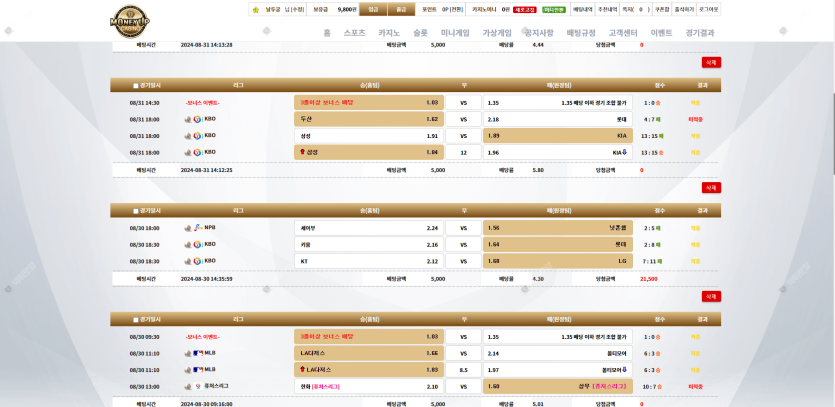Click the red up arrow beside LA다저스 1.83
835x407 pixels.
click(302, 370)
